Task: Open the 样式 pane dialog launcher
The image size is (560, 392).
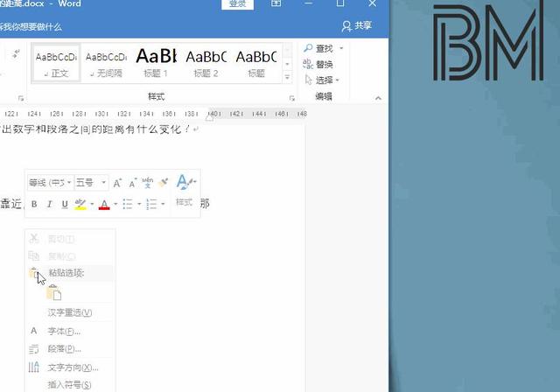Action: (291, 98)
